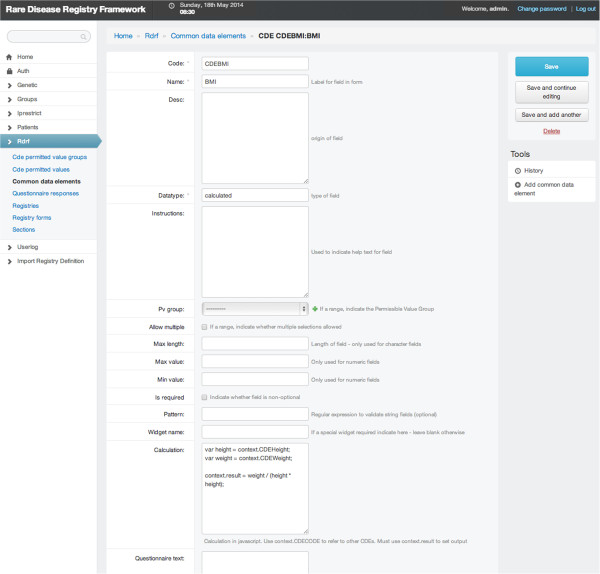
Task: Open the Pv group dropdown
Action: click(254, 310)
